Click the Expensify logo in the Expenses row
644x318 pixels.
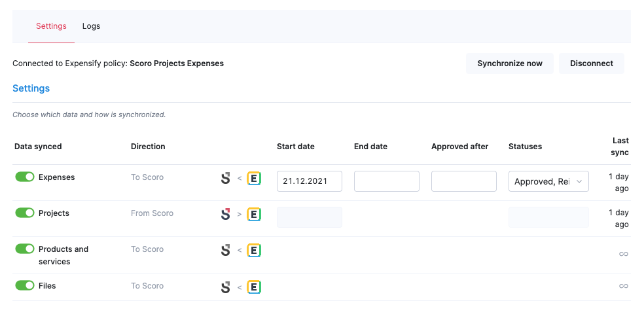coord(254,179)
